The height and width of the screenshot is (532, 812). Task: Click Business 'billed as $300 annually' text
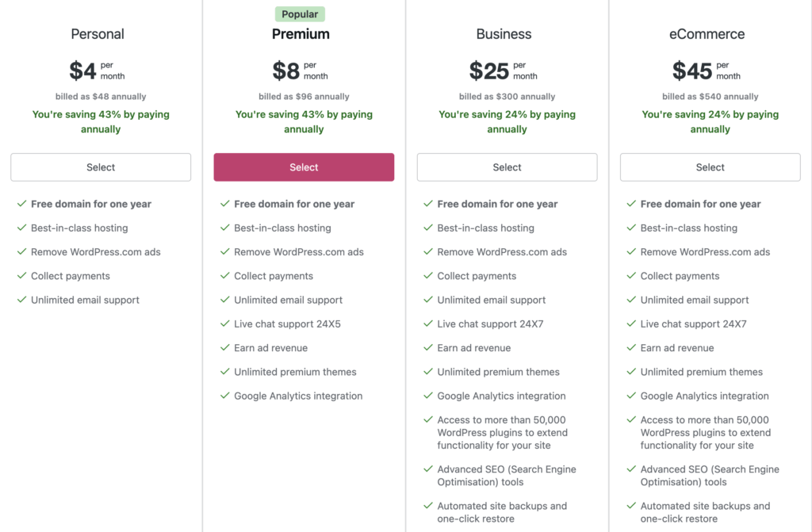point(507,97)
